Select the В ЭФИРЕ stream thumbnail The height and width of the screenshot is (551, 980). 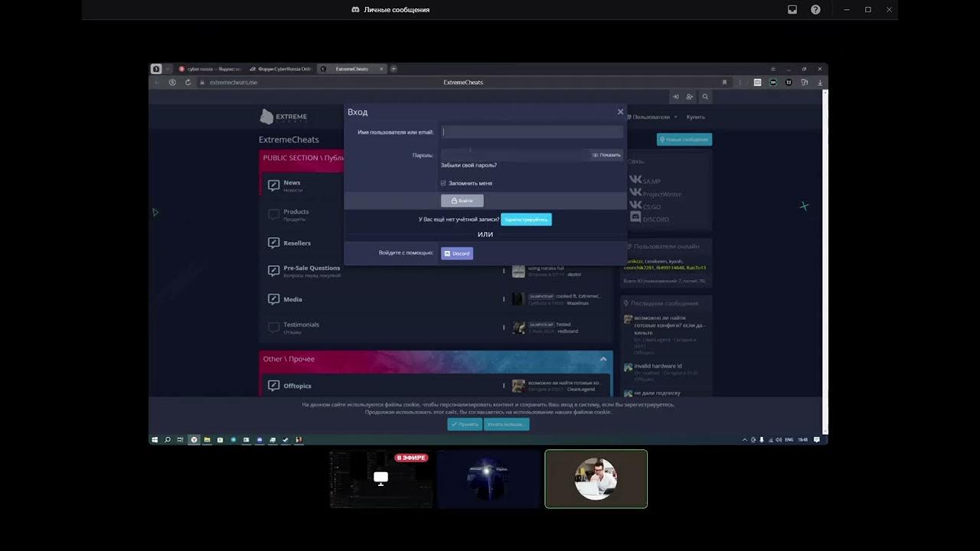tap(381, 479)
